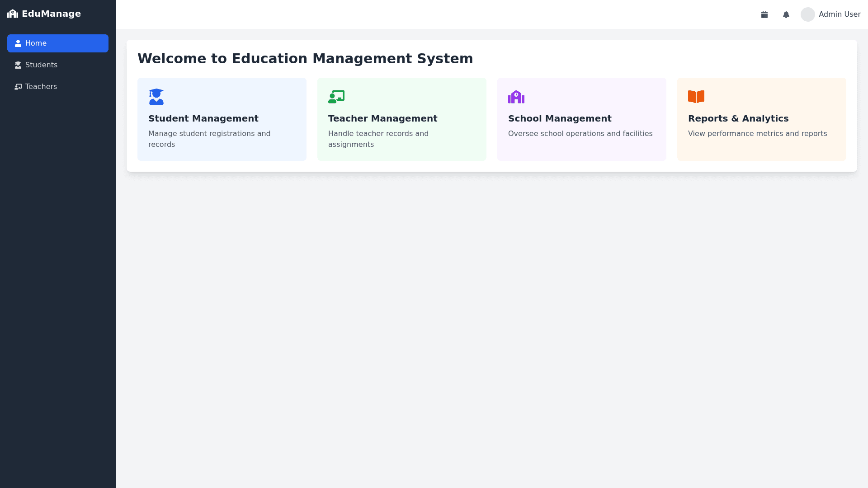The width and height of the screenshot is (868, 488).
Task: Go to Students in sidebar
Action: pyautogui.click(x=41, y=65)
